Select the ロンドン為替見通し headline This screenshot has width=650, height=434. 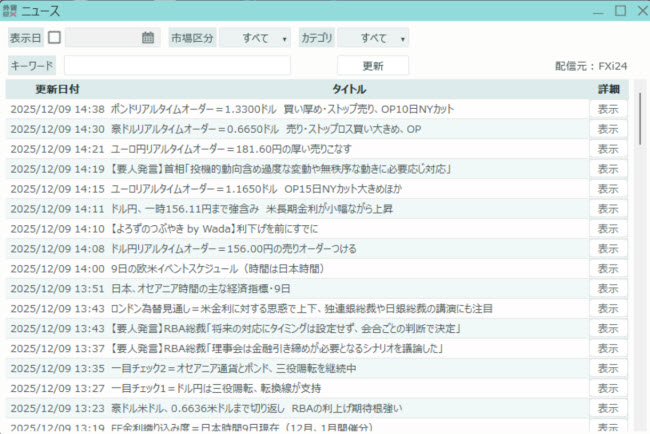click(x=301, y=309)
